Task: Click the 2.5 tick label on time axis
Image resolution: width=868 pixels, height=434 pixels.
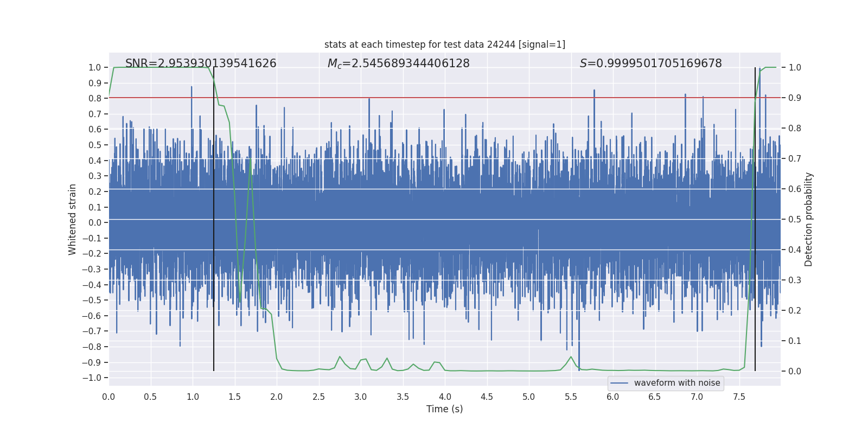Action: click(x=318, y=397)
